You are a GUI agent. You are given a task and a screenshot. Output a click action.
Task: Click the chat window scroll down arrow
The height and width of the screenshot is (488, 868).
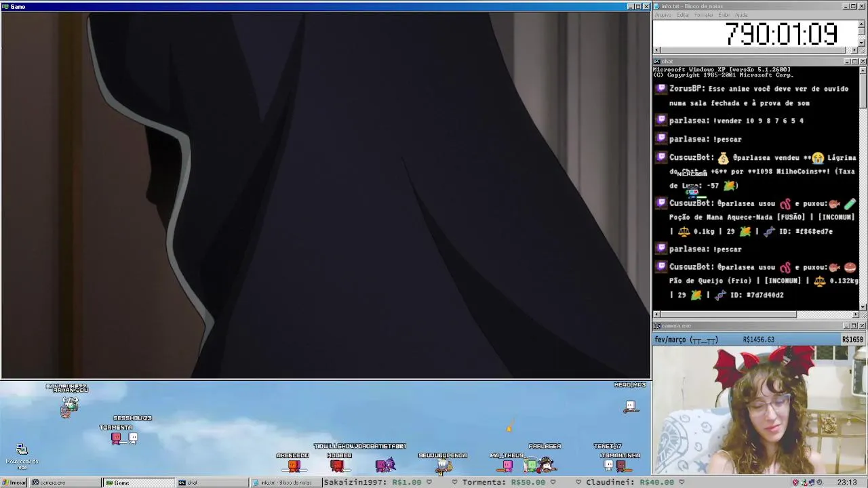(863, 307)
